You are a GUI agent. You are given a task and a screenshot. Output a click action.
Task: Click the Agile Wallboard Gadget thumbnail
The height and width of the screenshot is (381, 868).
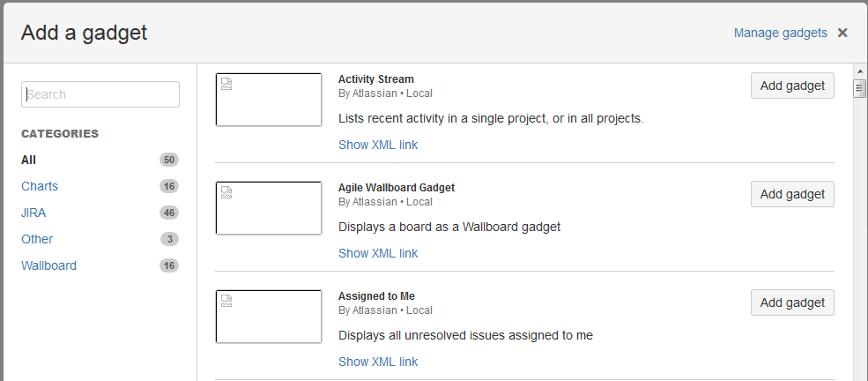(269, 208)
